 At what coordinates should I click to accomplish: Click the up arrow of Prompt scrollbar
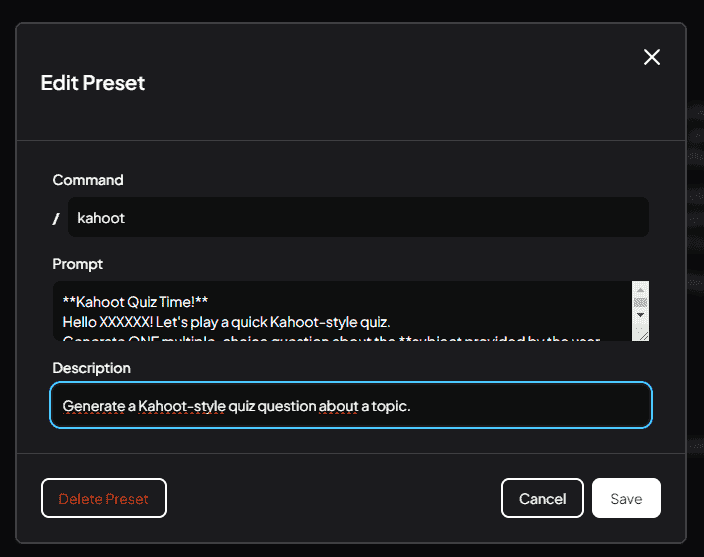tap(641, 289)
